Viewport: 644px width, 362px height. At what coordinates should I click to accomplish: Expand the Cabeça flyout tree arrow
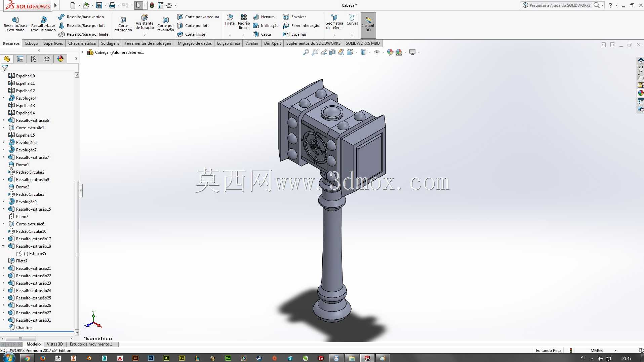click(82, 52)
